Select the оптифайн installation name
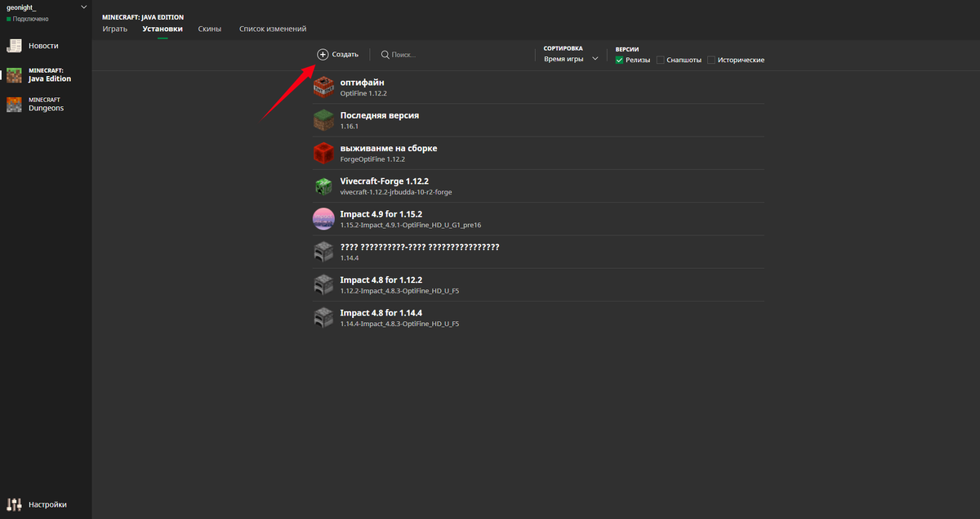The width and height of the screenshot is (980, 519). (x=363, y=83)
